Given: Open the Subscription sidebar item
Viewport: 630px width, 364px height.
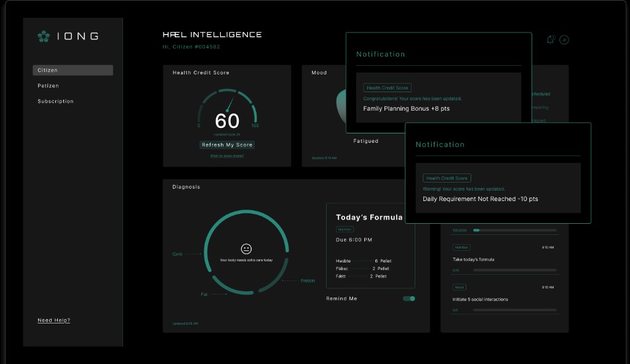Looking at the screenshot, I should pos(55,101).
